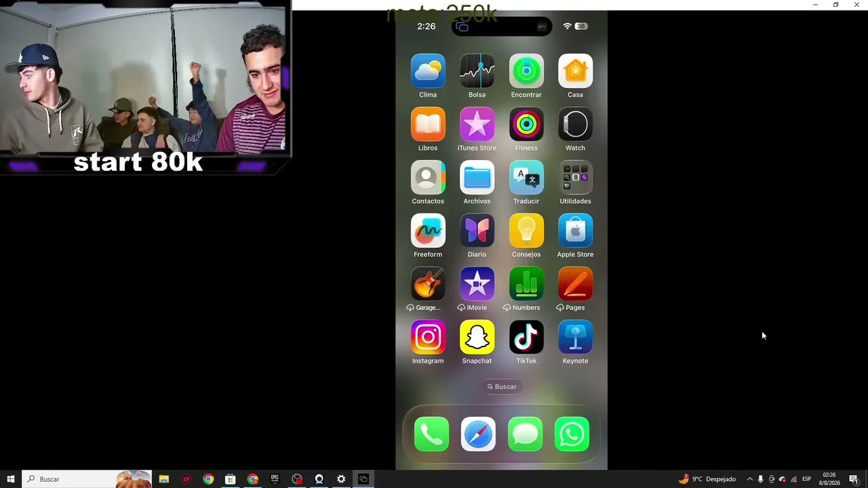Switch the ESP keyboard language indicator
This screenshot has width=868, height=488.
[807, 479]
